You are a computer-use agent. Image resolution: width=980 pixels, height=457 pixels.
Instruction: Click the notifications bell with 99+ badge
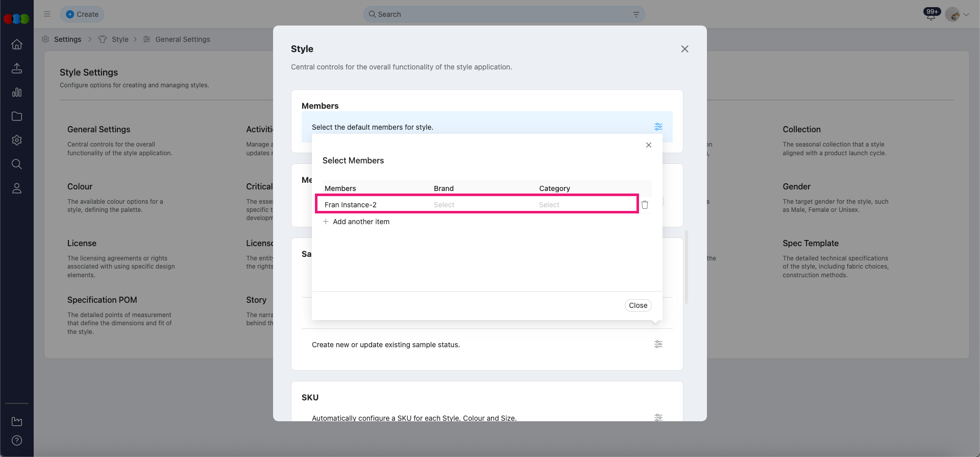931,14
